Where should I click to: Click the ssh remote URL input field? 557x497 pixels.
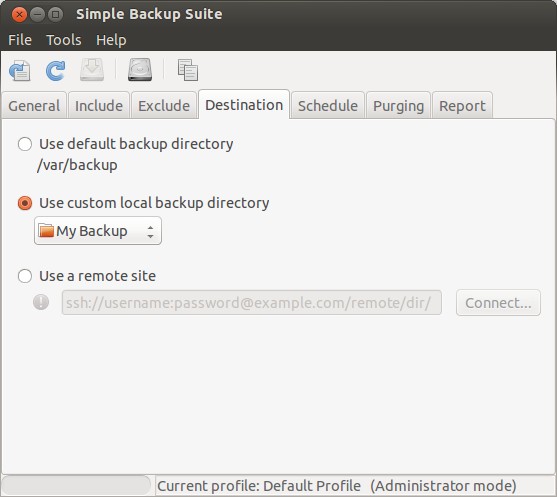[x=252, y=303]
